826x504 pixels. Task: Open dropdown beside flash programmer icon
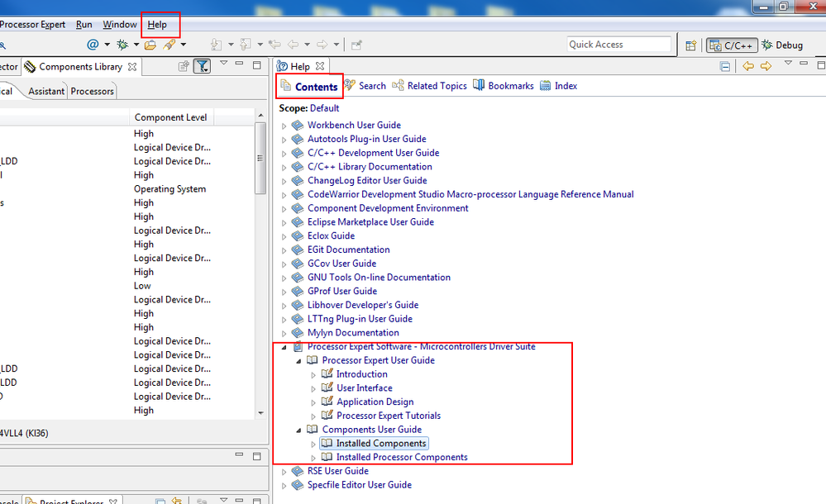(x=184, y=45)
